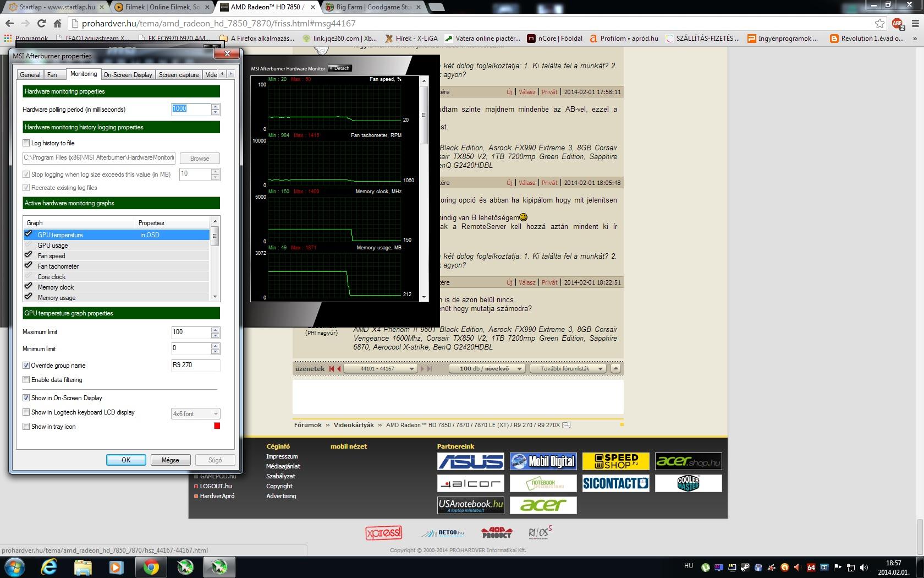
Task: Toggle the GPU usage graph checkmark
Action: point(29,245)
